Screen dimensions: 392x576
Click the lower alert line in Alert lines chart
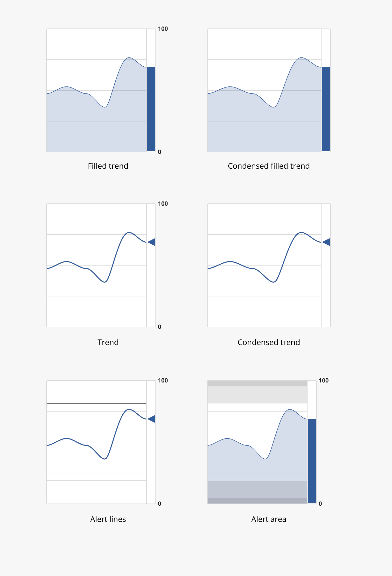(97, 481)
